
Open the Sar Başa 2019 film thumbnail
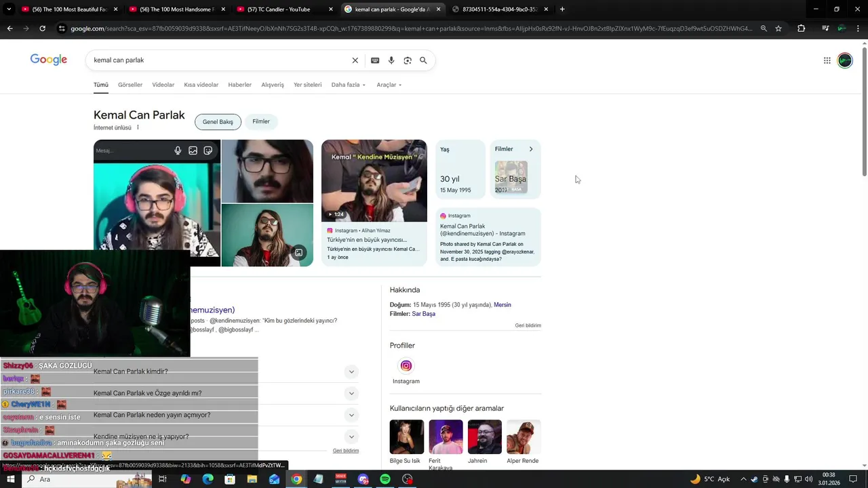point(511,178)
